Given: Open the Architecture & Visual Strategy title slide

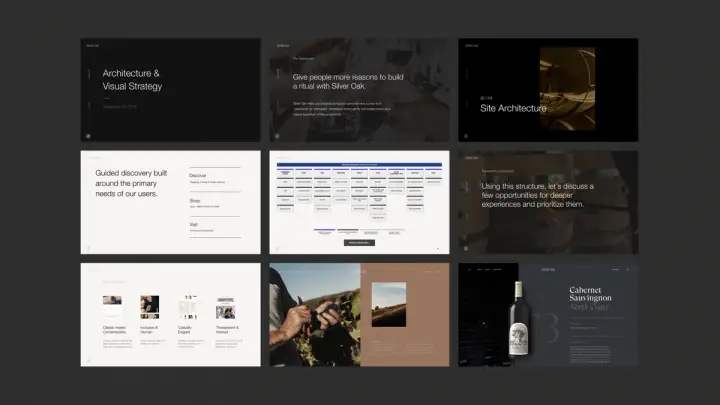Looking at the screenshot, I should pos(170,90).
